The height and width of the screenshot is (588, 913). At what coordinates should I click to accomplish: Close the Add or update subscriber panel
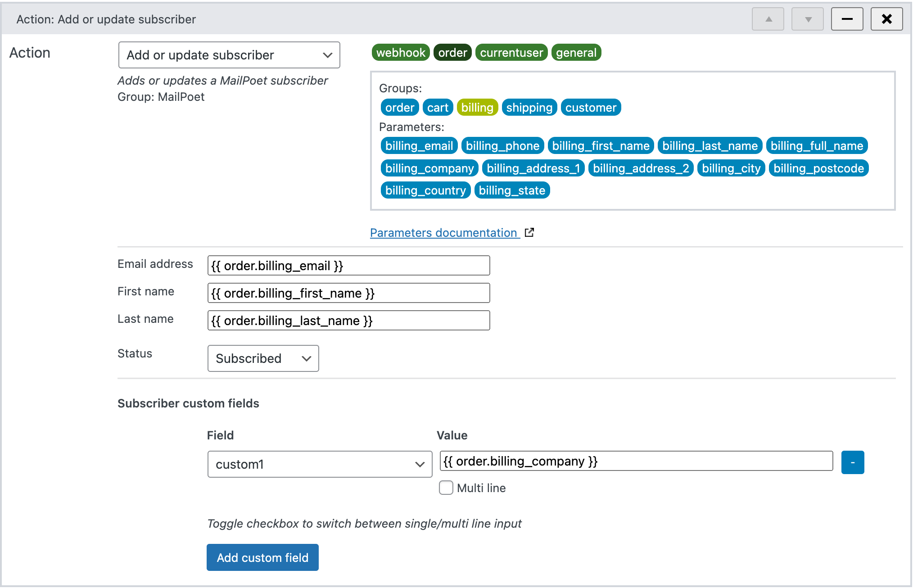pyautogui.click(x=886, y=19)
